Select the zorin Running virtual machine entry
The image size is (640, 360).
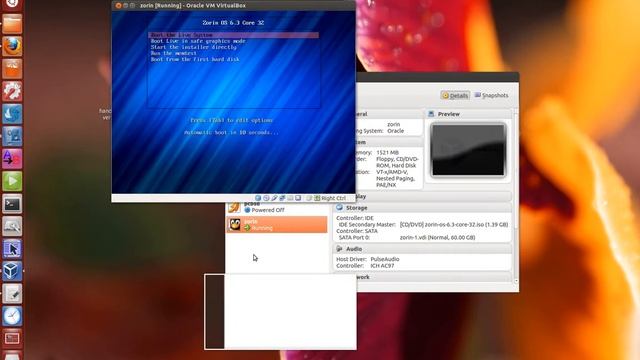277,224
